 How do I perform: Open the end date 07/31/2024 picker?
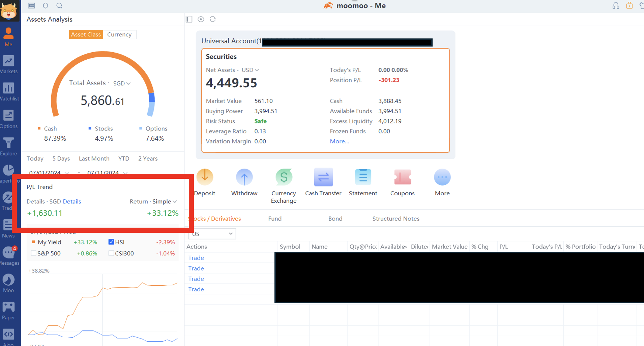107,172
